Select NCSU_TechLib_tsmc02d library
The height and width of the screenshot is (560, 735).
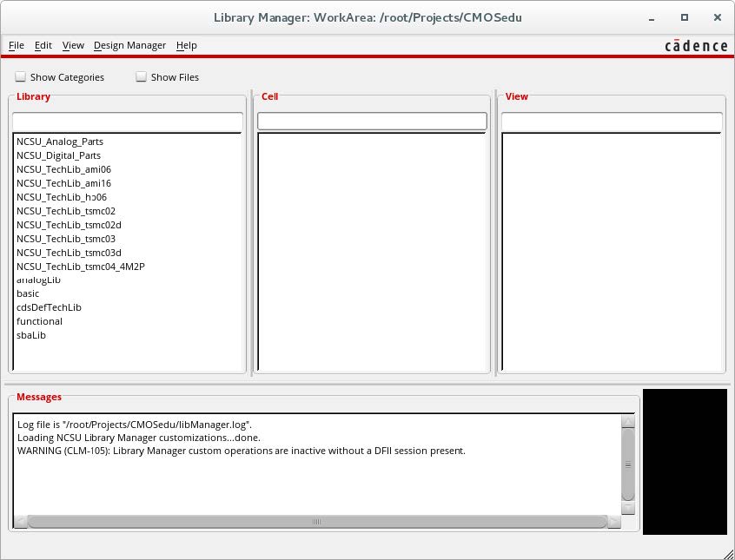pos(69,225)
